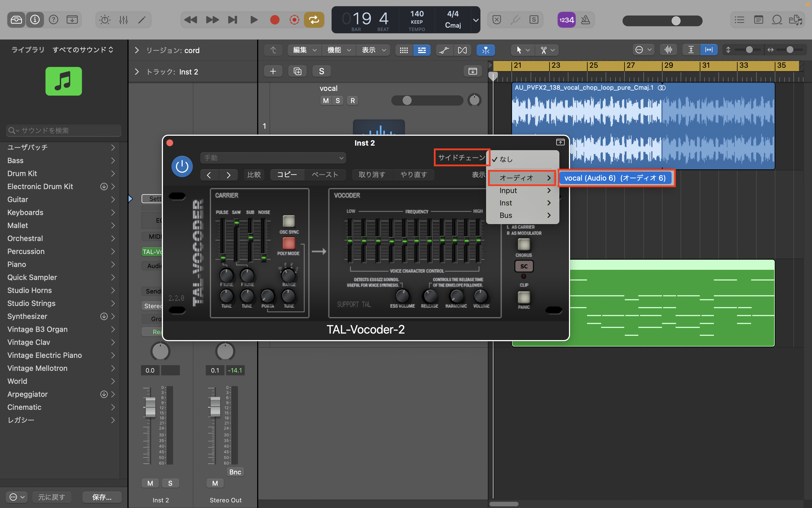Select the オーディオ side chain submenu
Viewport: 812px width, 508px height.
coord(522,178)
